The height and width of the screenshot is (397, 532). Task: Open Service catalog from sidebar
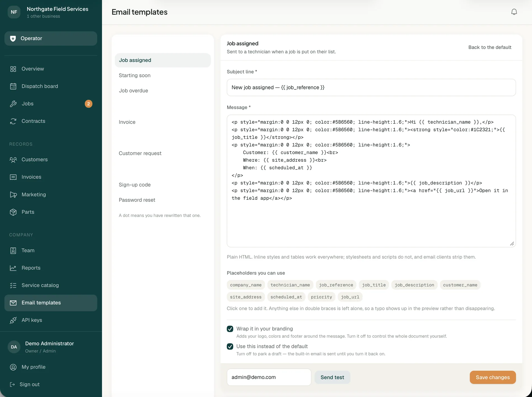coord(51,285)
